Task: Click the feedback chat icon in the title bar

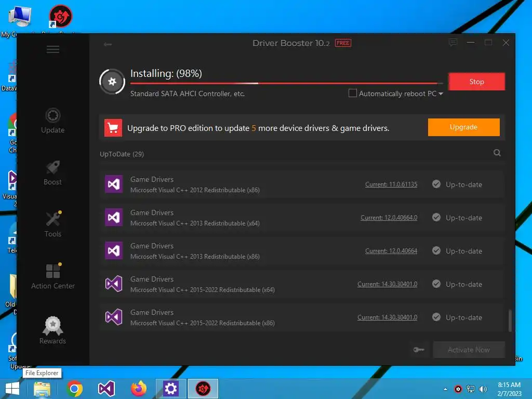Action: pos(453,43)
